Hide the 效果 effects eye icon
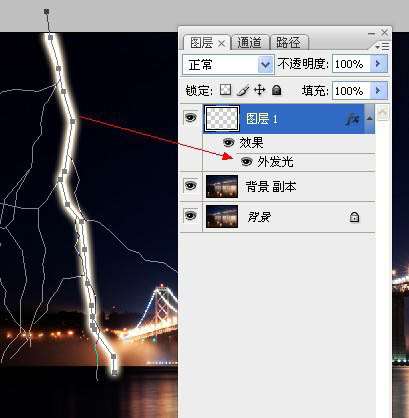This screenshot has height=418, width=409. click(x=229, y=143)
